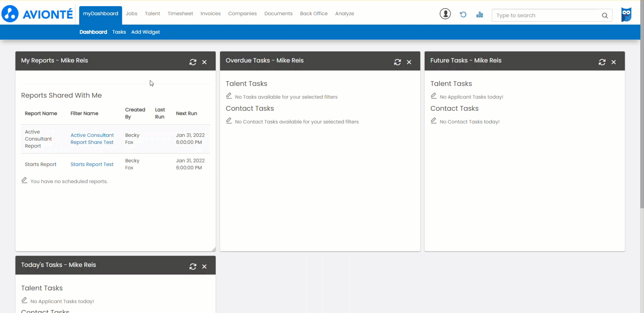Click the Last Run column header
The image size is (644, 313).
(x=160, y=113)
